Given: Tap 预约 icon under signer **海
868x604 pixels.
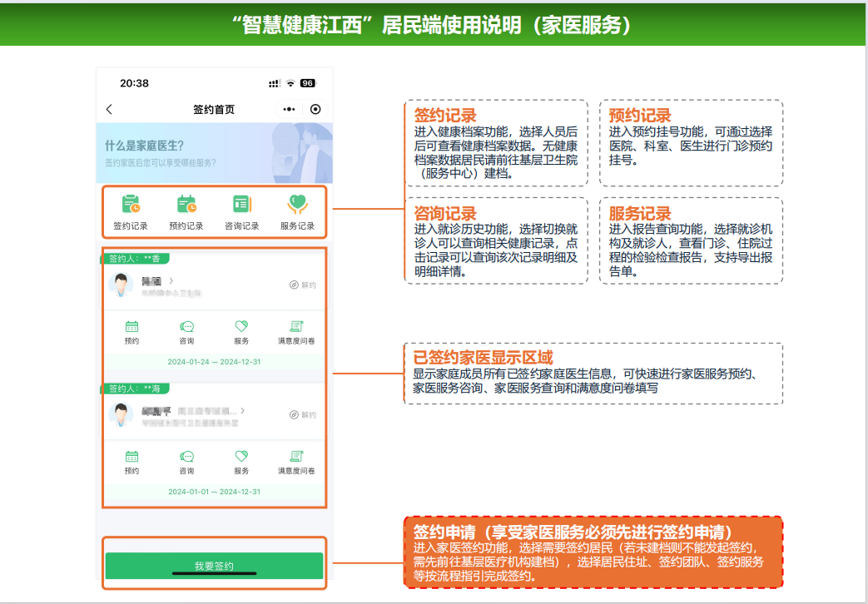Looking at the screenshot, I should [131, 457].
